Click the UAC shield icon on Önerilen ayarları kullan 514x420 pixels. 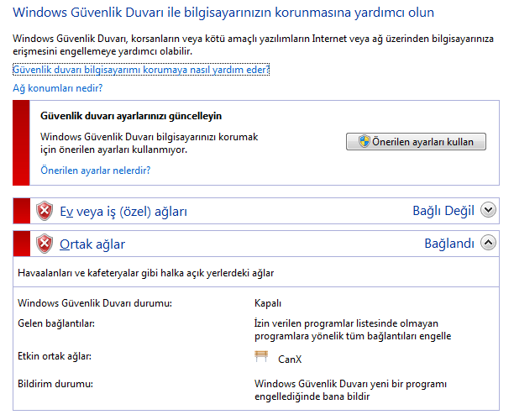pos(365,142)
